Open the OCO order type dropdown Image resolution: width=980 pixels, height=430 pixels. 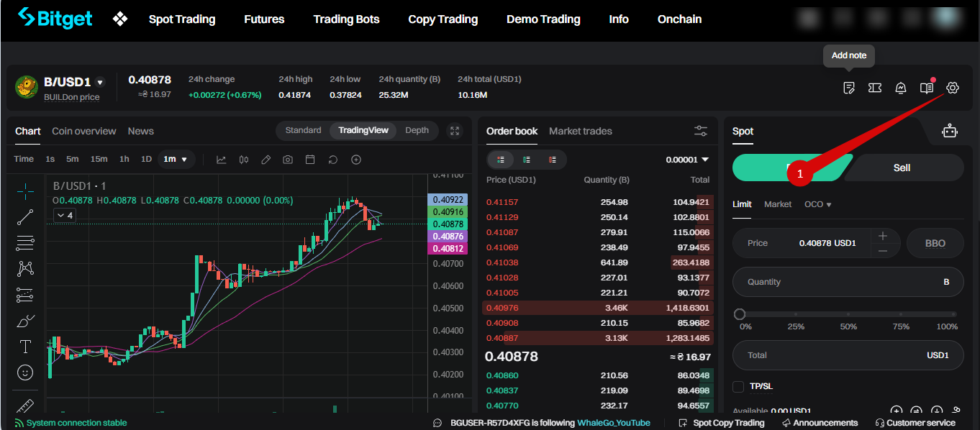[818, 204]
